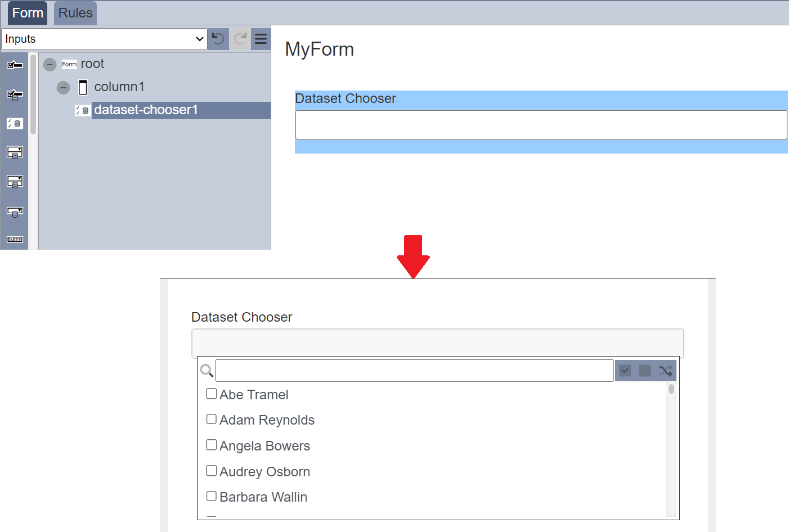The width and height of the screenshot is (789, 532).
Task: Click dataset chooser icon beside dataset-chooser1
Action: click(x=83, y=111)
